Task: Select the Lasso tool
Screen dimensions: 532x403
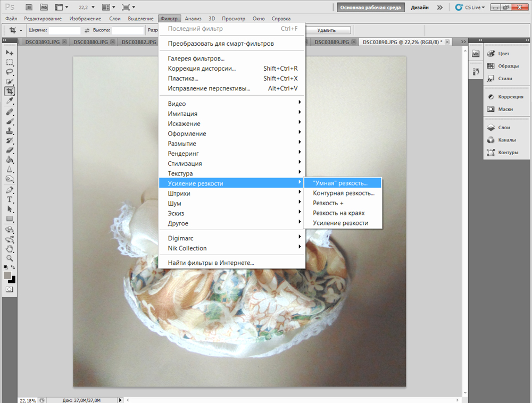Action: pos(10,72)
